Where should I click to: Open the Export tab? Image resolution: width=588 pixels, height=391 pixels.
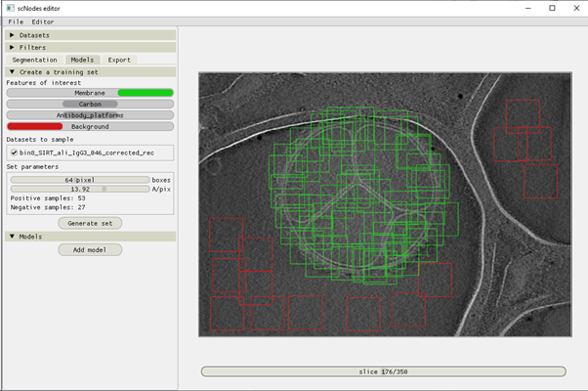point(119,60)
